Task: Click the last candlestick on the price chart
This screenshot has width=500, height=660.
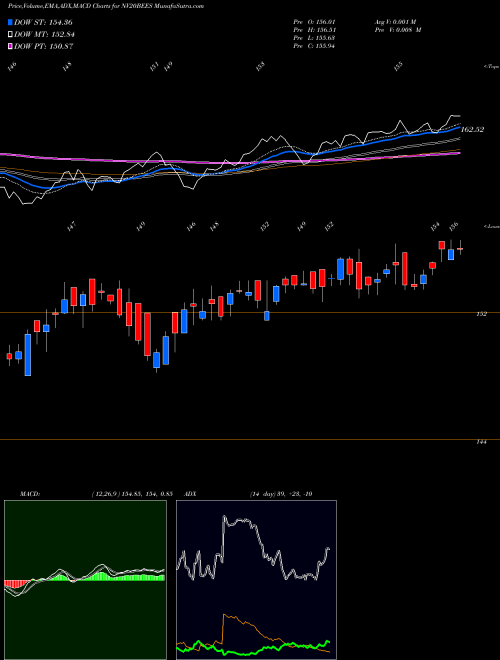Action: [460, 249]
